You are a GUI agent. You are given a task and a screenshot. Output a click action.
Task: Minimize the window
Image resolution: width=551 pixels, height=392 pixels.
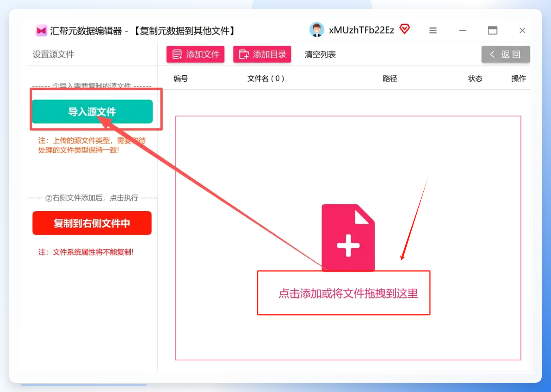[x=463, y=30]
